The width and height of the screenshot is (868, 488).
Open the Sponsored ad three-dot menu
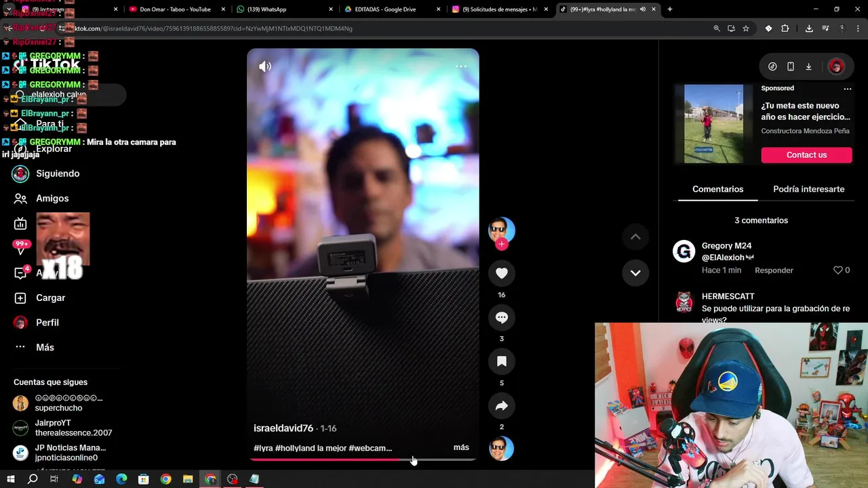(x=847, y=89)
